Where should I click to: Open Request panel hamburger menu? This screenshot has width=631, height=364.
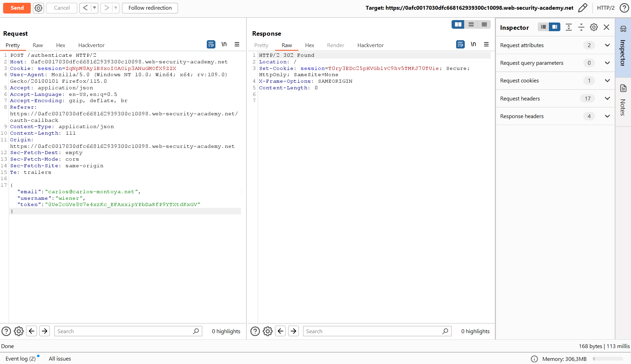tap(237, 44)
